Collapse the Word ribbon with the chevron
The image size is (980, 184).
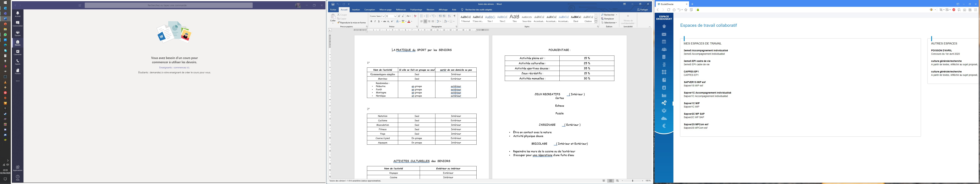[649, 27]
